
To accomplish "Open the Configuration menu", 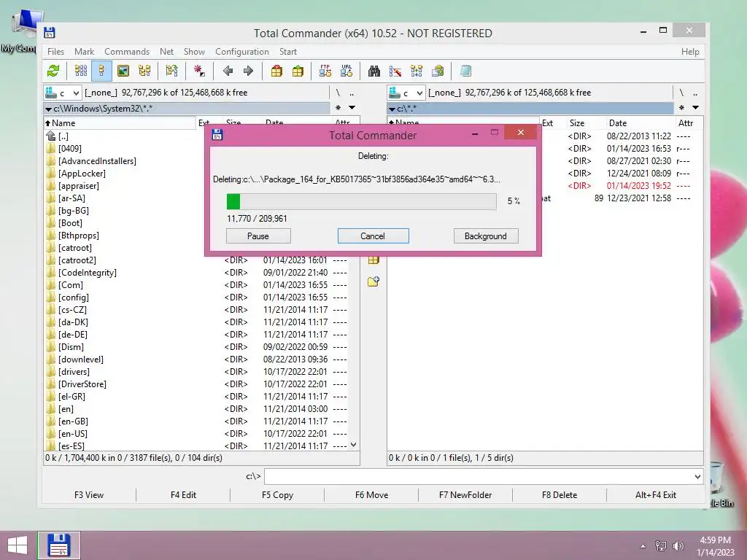I will click(x=242, y=52).
